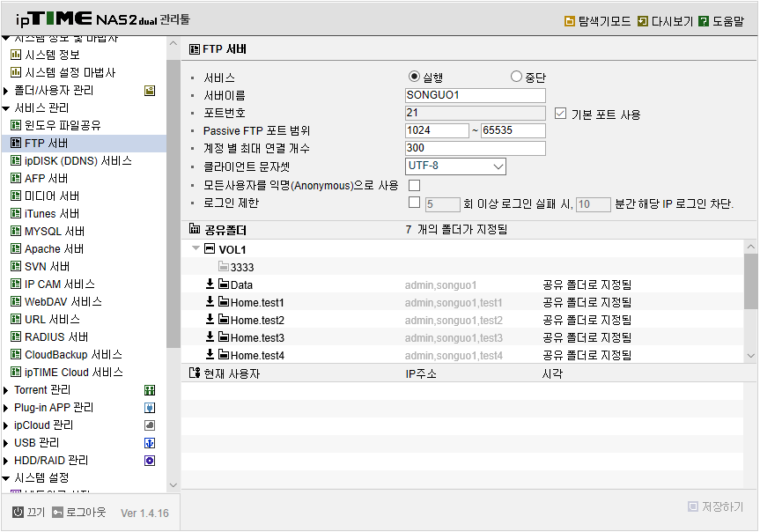Select folder 3333 in VOL1
The image size is (760, 532).
pyautogui.click(x=237, y=267)
